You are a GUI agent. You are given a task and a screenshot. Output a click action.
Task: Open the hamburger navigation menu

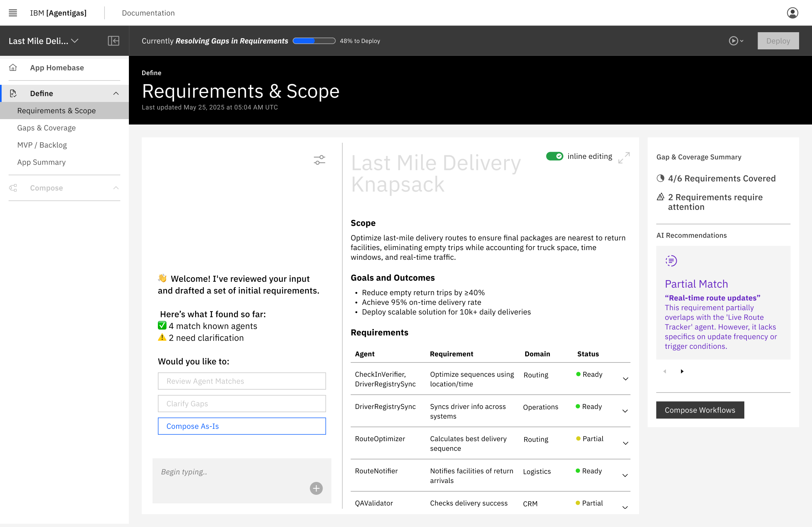tap(13, 13)
